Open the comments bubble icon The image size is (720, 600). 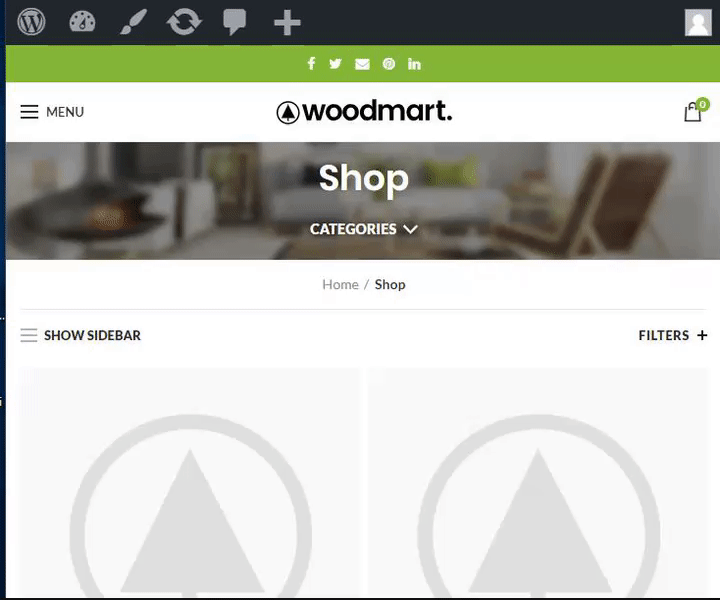coord(235,22)
